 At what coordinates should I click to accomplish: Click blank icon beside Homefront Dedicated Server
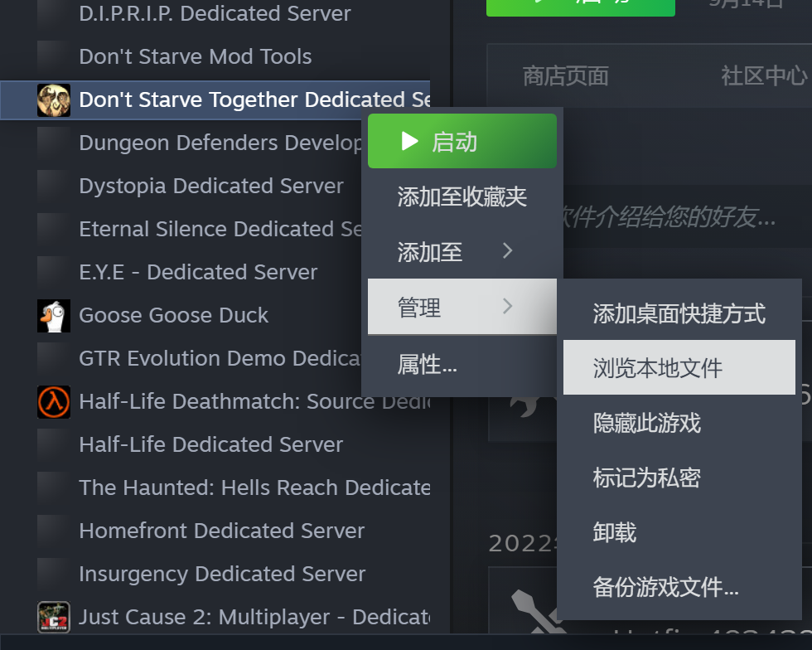click(x=54, y=531)
